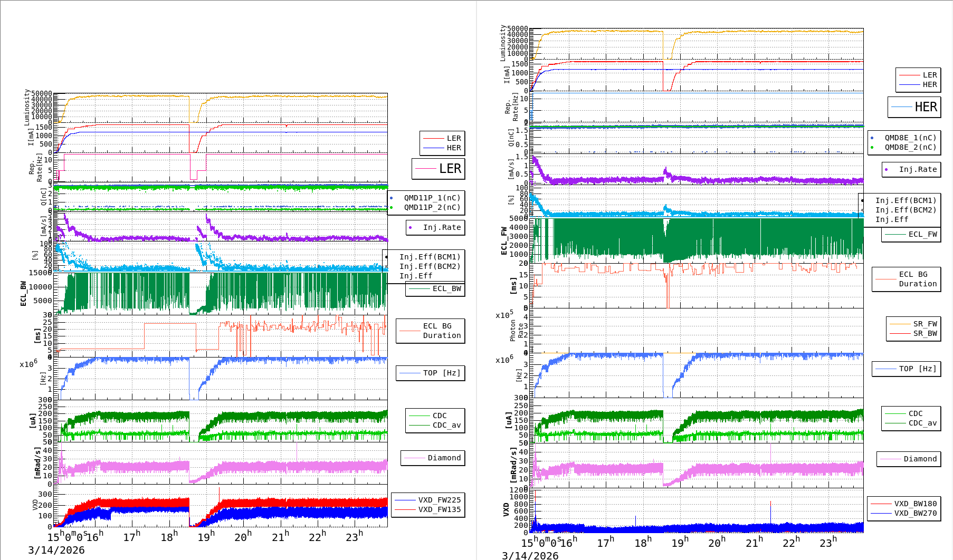Click the CDC_av legend in right panel

(911, 423)
